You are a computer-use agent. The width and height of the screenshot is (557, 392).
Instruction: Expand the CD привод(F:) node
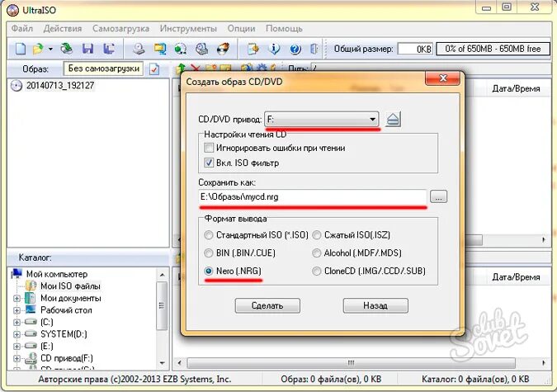pyautogui.click(x=17, y=358)
